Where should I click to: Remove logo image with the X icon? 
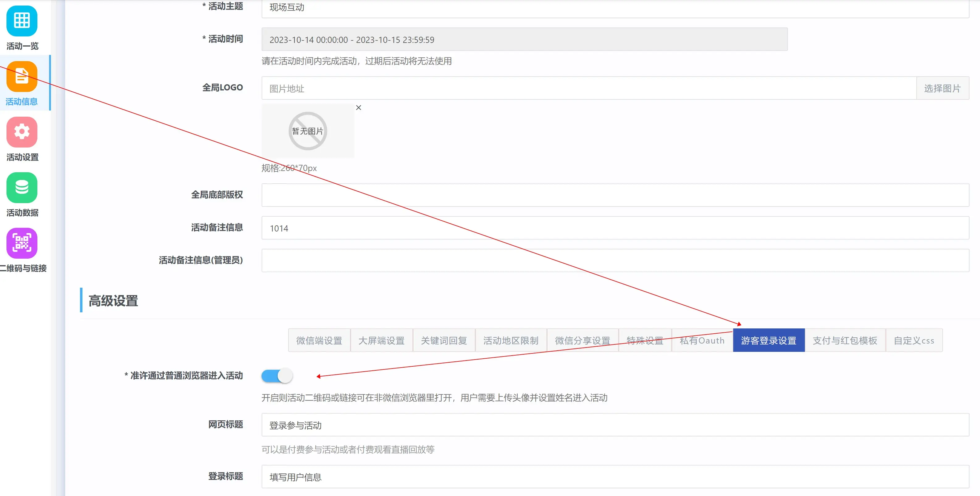358,107
